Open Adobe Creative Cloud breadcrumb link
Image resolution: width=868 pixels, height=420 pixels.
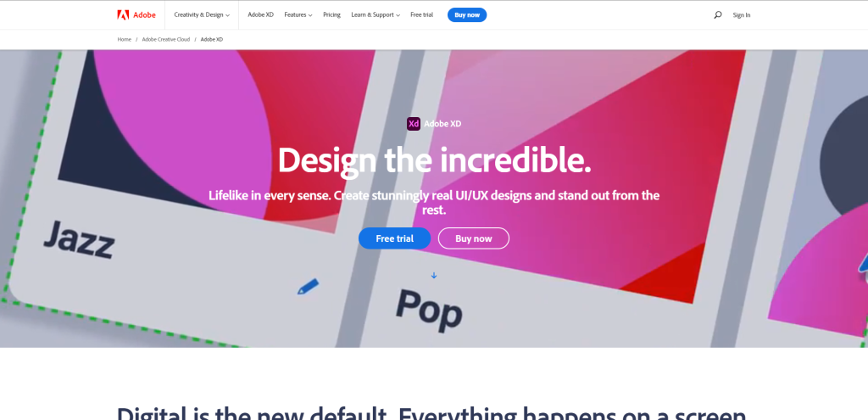pos(165,39)
